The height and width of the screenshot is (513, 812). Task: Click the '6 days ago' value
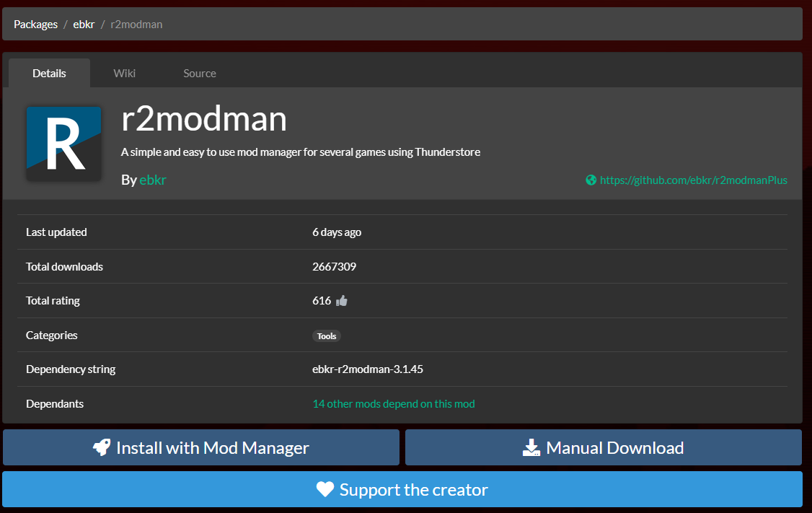point(337,232)
